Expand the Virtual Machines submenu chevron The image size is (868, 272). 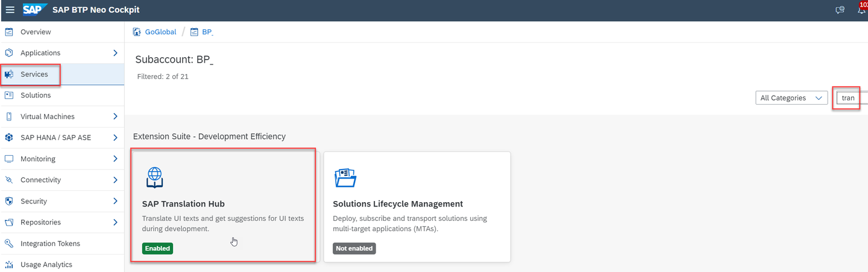pos(115,117)
